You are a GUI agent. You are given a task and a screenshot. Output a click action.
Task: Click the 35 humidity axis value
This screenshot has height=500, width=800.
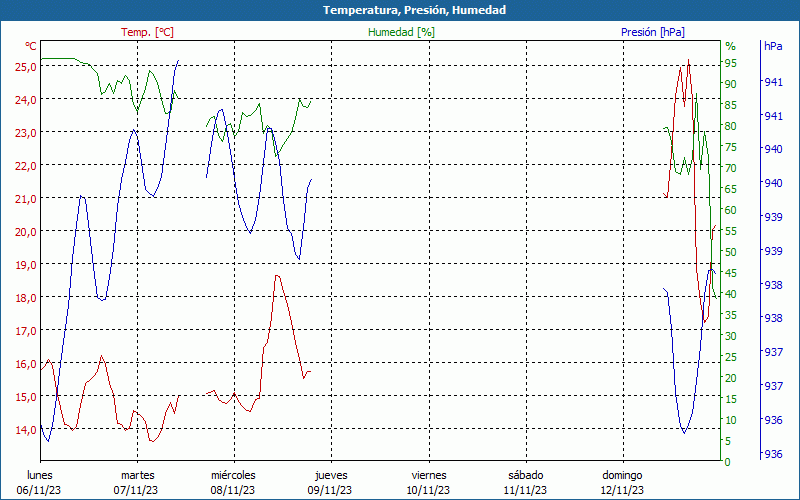click(x=731, y=315)
